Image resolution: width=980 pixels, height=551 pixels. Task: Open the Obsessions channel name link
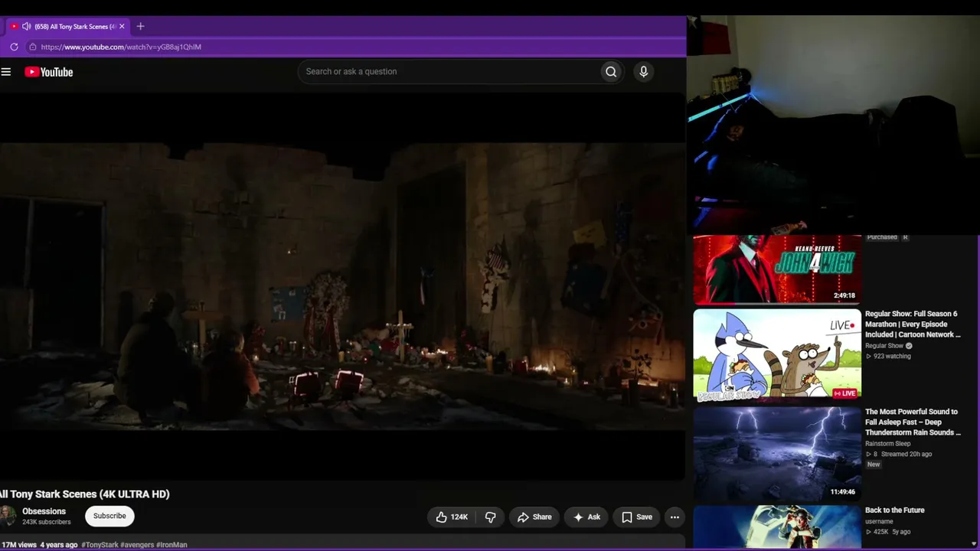[x=44, y=511]
